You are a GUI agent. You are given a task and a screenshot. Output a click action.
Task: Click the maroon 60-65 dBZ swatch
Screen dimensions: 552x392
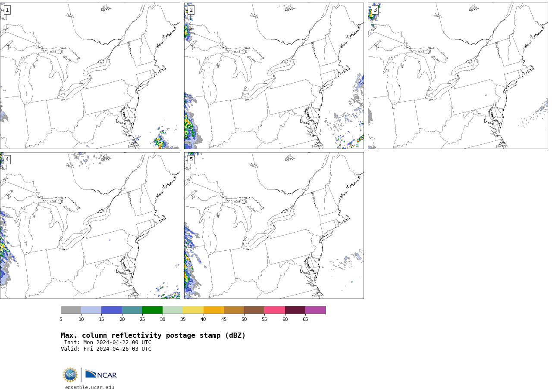click(x=295, y=310)
